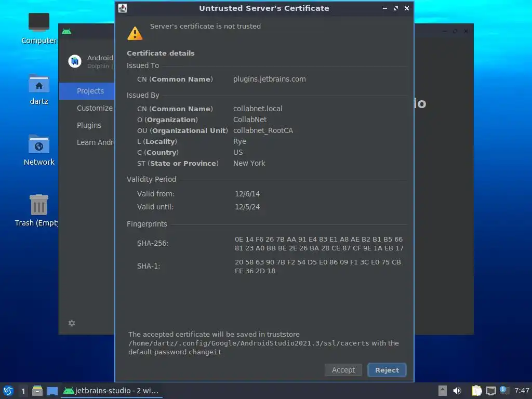Click the Certificate details heading
The height and width of the screenshot is (399, 532).
[x=161, y=54]
